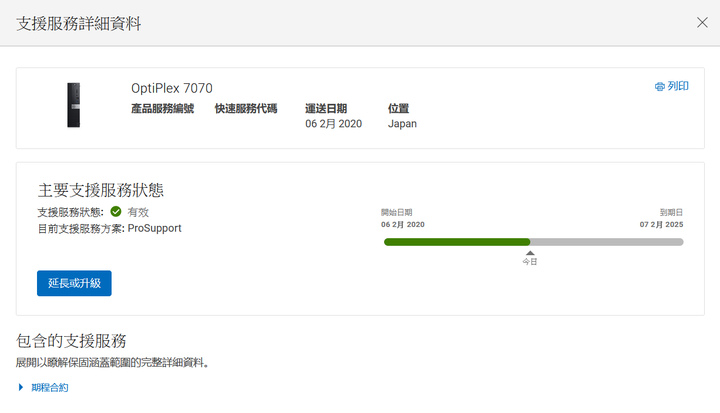Screen dimensions: 720x413
Task: Click the OptiPlex 7070 product thumbnail
Action: (x=73, y=105)
